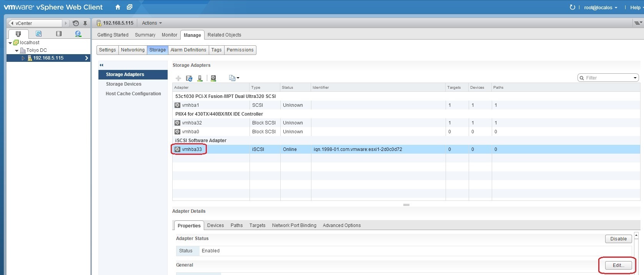Click the vmhba1 adapter icon
Image resolution: width=644 pixels, height=275 pixels.
coord(177,105)
